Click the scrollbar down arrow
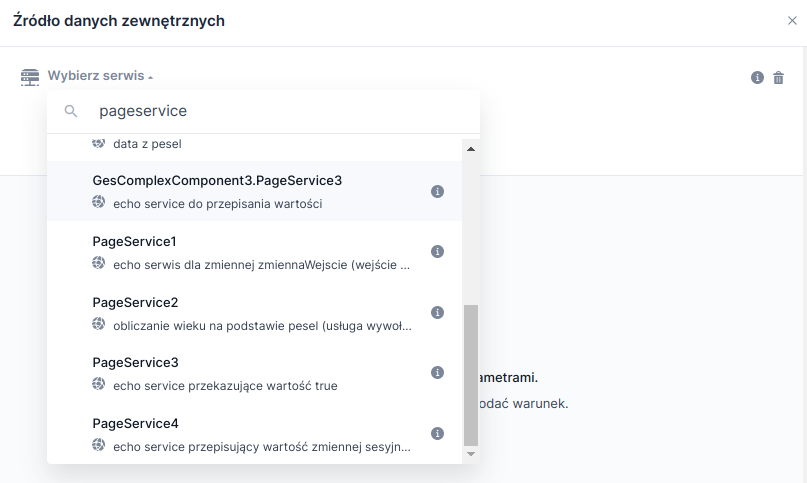Viewport: 807px width, 483px height. coord(471,454)
